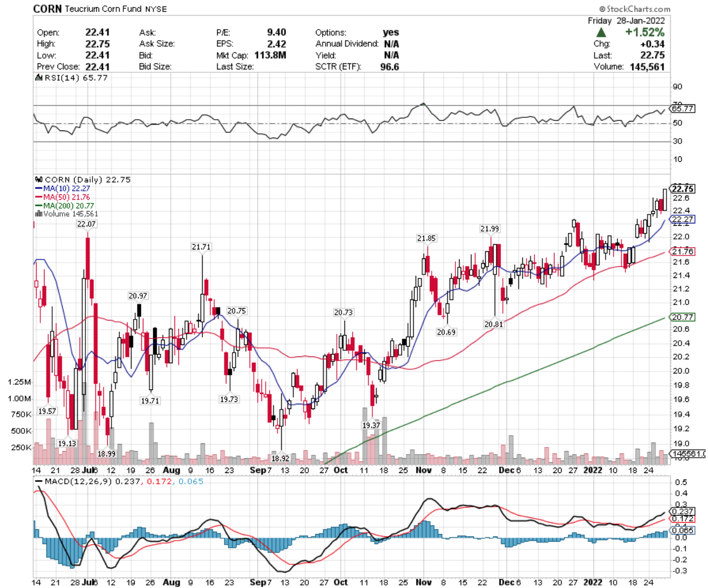Click the Options value yes
This screenshot has width=708, height=588.
391,33
